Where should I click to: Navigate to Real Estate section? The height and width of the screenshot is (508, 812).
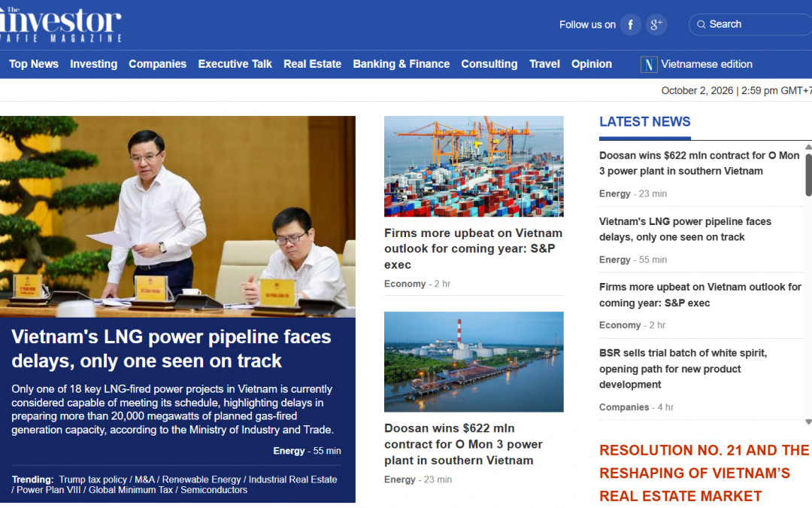click(312, 64)
